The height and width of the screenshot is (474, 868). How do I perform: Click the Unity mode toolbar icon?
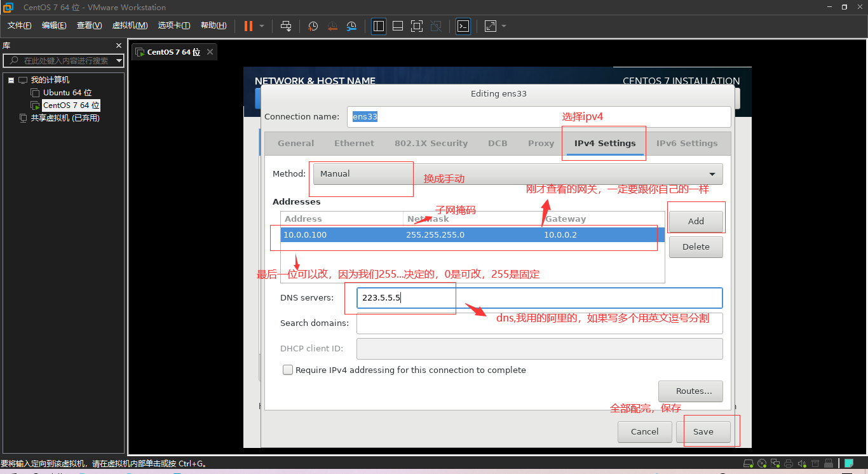point(436,26)
